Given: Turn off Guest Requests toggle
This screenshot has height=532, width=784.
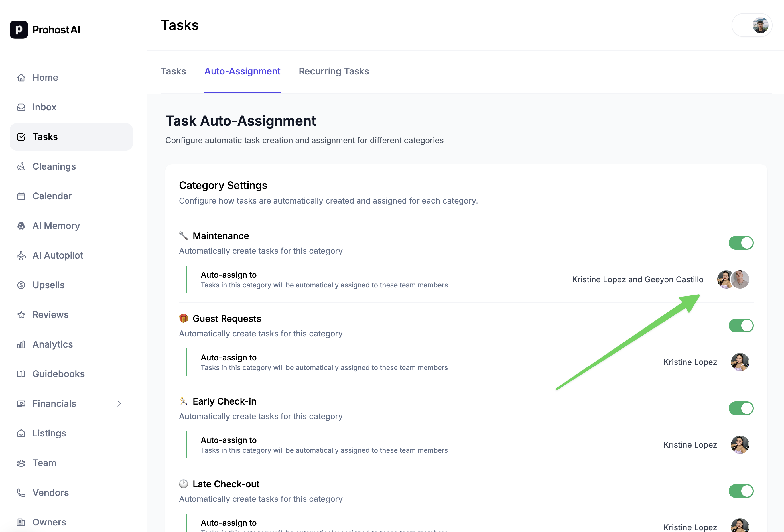Looking at the screenshot, I should [741, 326].
